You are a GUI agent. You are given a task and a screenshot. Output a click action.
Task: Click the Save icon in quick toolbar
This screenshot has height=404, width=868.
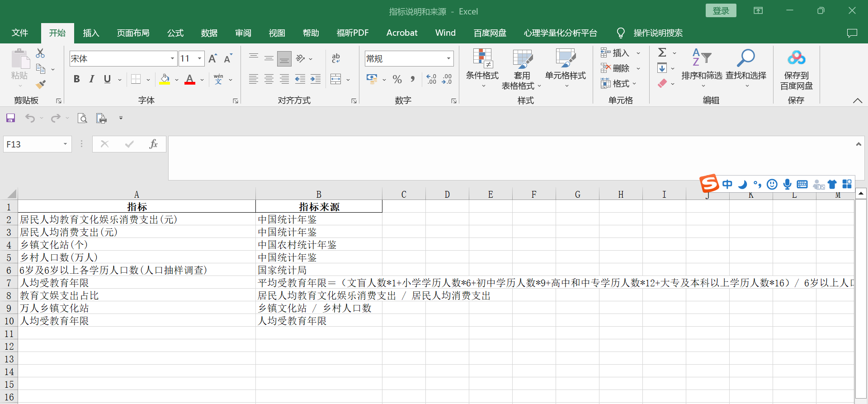click(10, 118)
